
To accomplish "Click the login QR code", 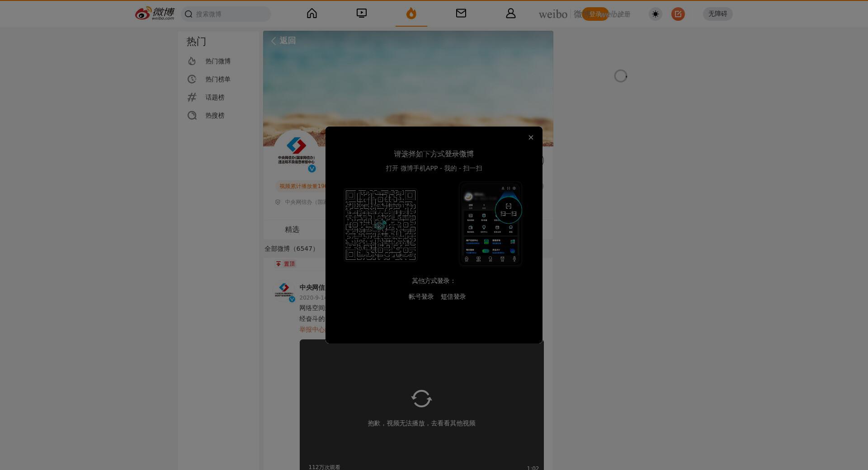I will click(380, 225).
